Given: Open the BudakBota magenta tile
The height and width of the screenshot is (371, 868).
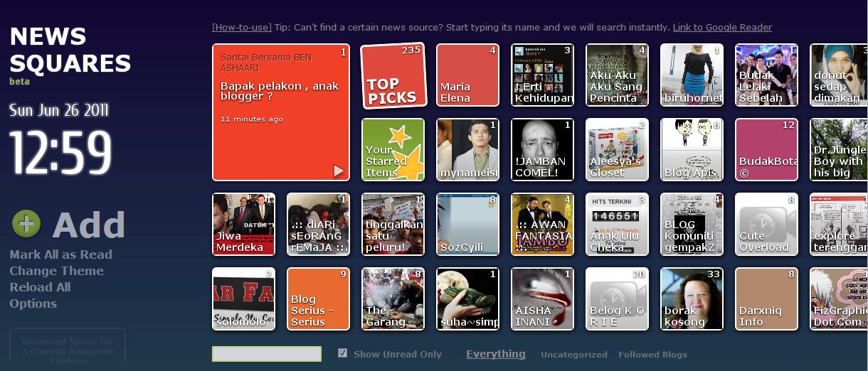Looking at the screenshot, I should click(x=766, y=150).
